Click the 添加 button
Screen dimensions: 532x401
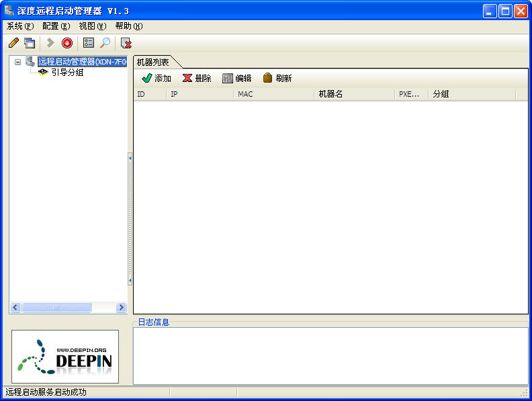click(157, 78)
